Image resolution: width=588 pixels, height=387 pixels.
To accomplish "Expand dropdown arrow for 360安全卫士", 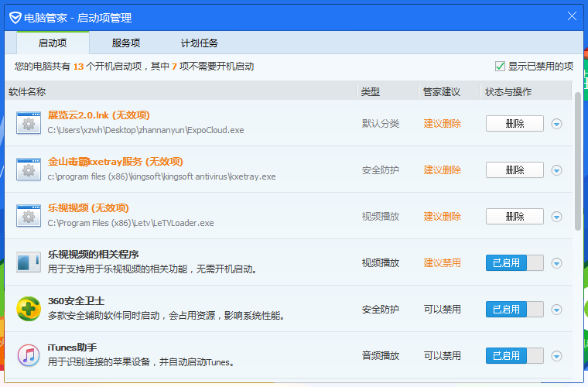I will [556, 310].
